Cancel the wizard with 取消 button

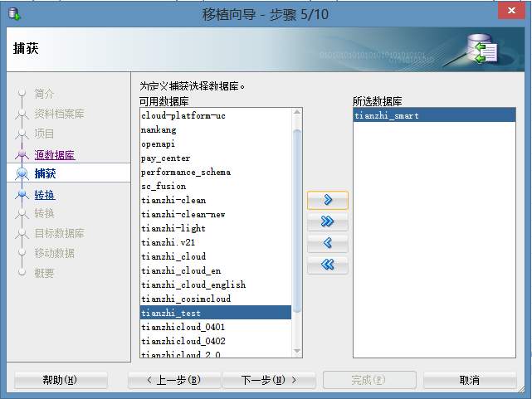[x=470, y=380]
